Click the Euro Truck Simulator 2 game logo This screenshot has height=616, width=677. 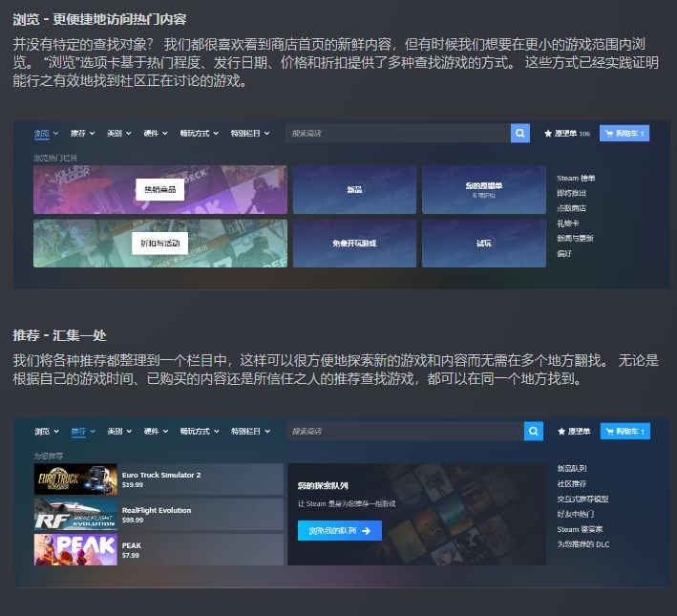[76, 478]
